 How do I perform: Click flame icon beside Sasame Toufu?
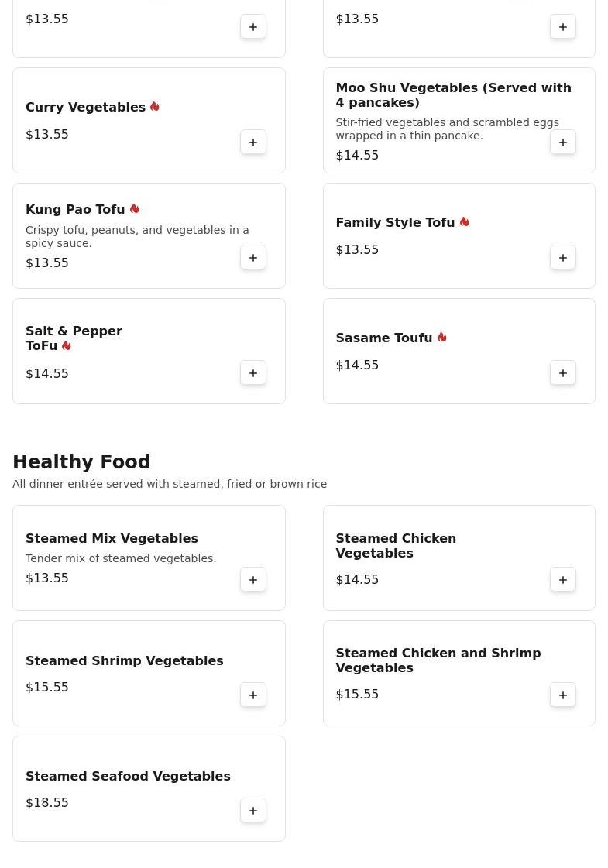[442, 338]
